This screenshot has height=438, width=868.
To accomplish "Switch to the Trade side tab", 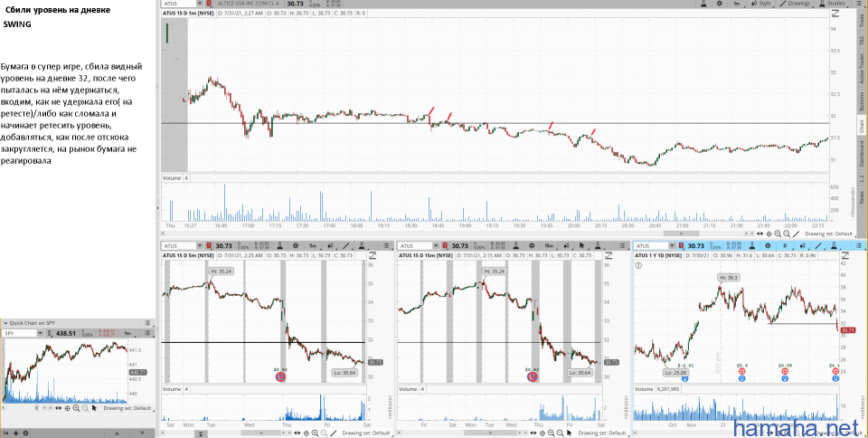I will coord(862,21).
